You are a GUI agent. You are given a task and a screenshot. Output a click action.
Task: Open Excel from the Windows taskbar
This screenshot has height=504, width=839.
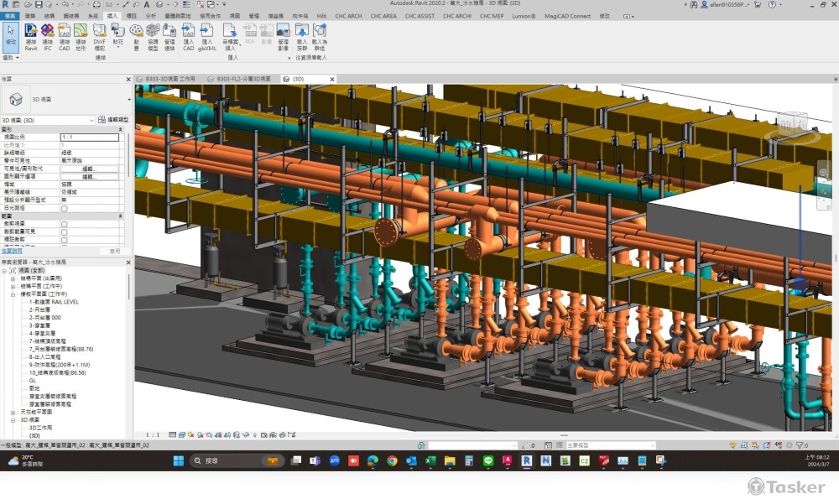point(430,461)
